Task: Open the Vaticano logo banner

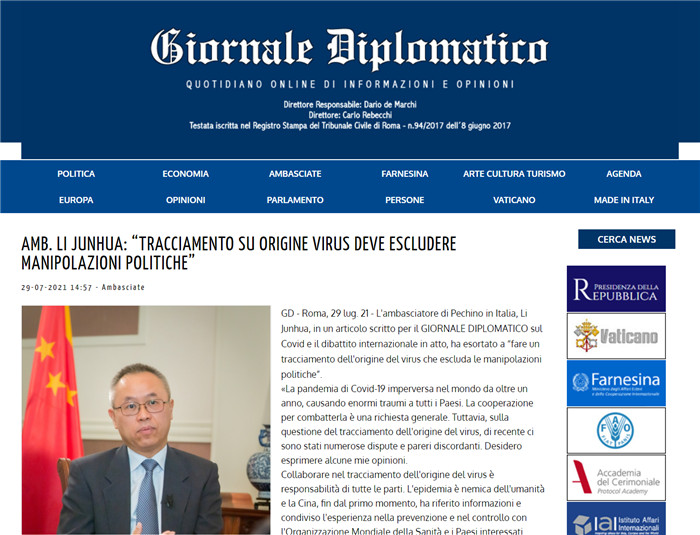Action: coord(616,336)
